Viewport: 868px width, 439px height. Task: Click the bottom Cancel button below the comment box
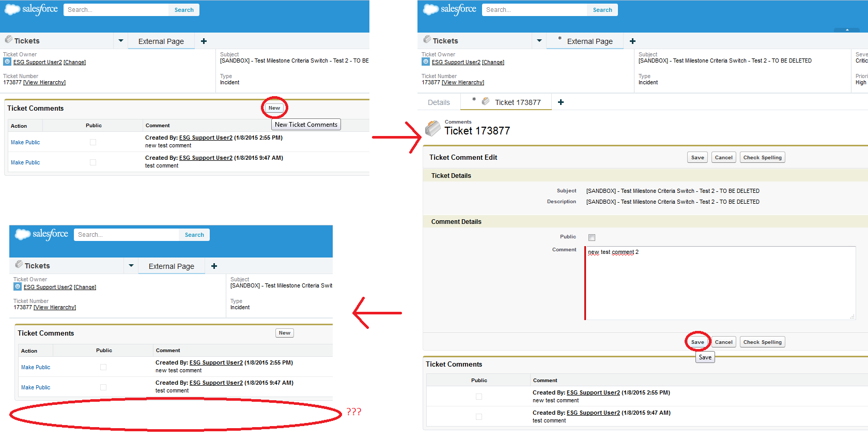click(x=724, y=342)
